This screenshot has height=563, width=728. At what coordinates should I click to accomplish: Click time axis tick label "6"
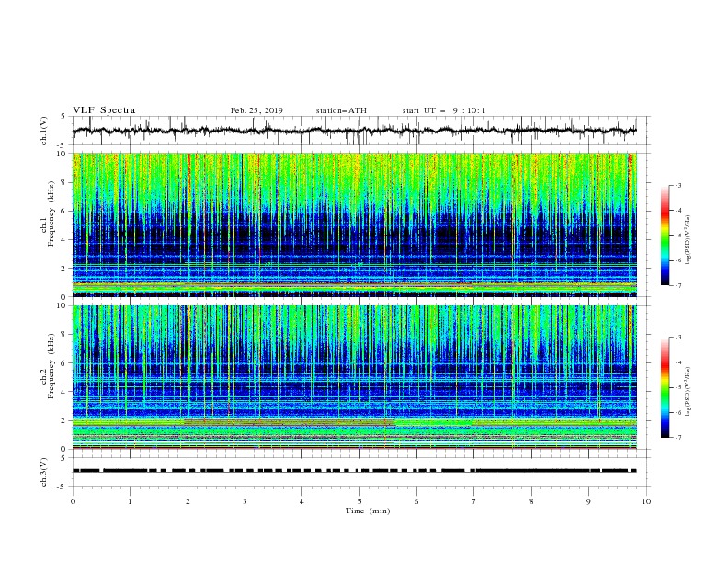(416, 501)
